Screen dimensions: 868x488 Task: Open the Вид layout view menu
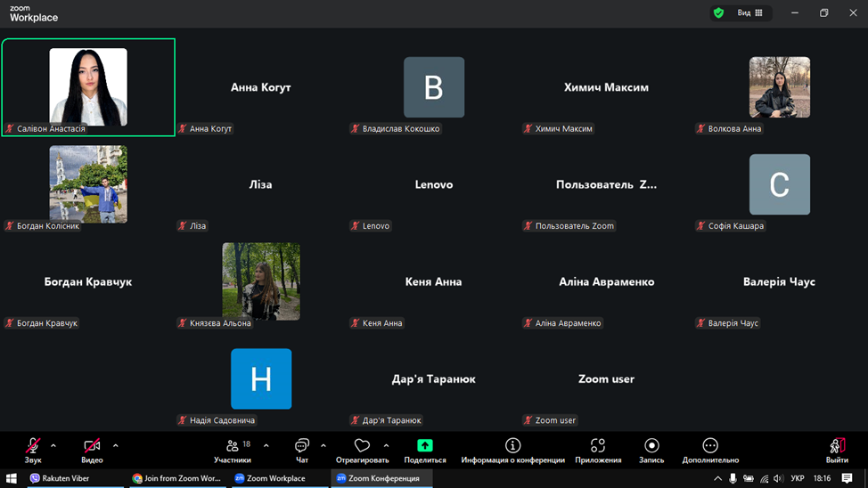(749, 13)
